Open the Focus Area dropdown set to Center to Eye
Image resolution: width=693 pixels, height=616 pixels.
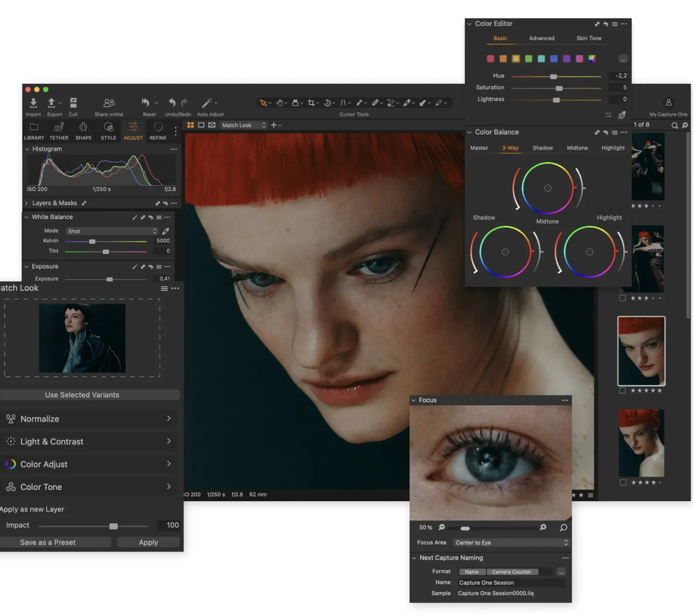tap(511, 542)
